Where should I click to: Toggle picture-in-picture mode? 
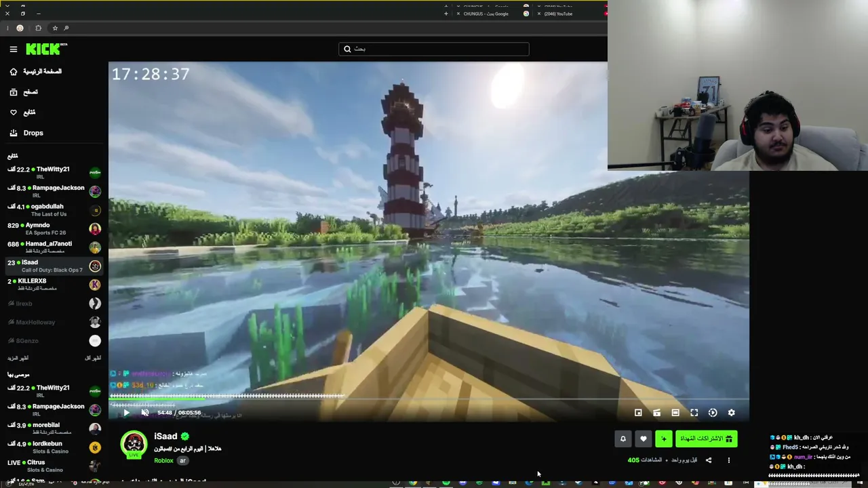pyautogui.click(x=638, y=412)
